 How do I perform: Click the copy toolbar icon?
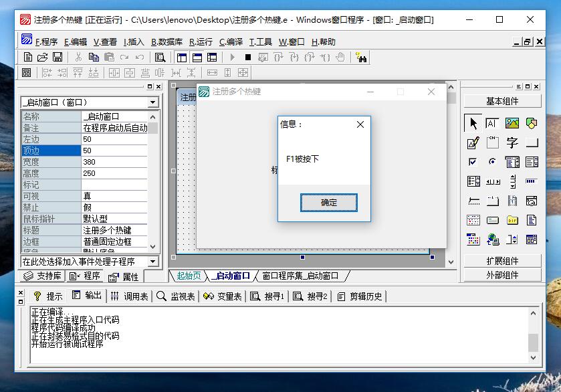coord(94,58)
